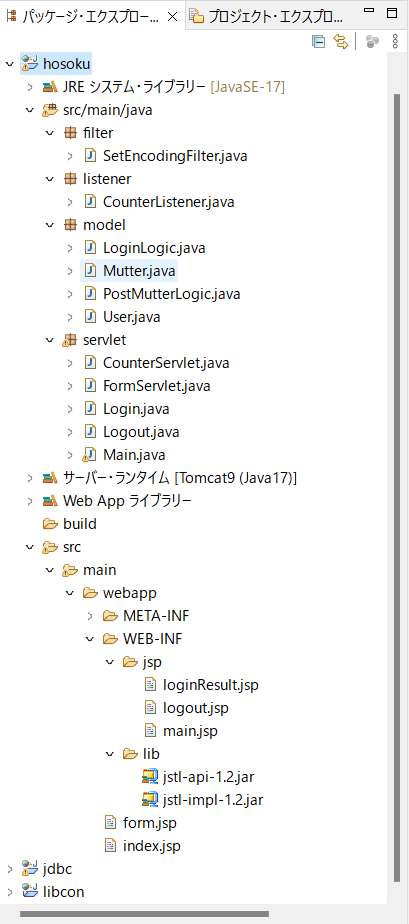Viewport: 409px width, 924px height.
Task: Open the view menu three-dots icon
Action: 396,41
